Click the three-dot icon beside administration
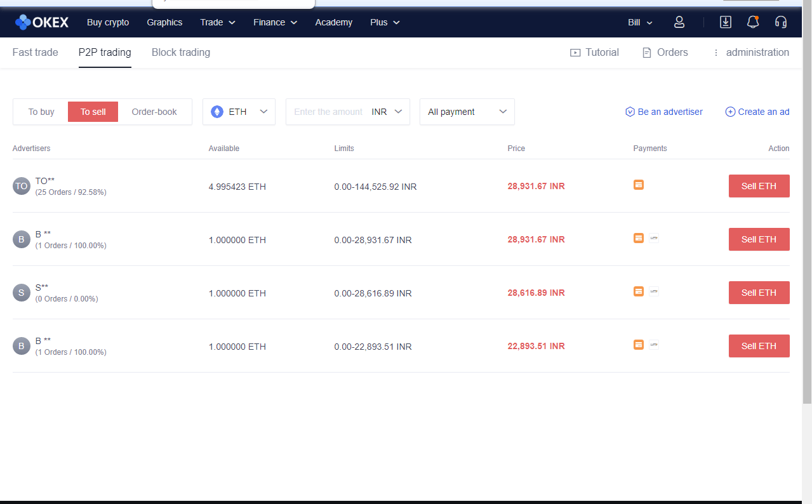The image size is (812, 504). pos(716,53)
